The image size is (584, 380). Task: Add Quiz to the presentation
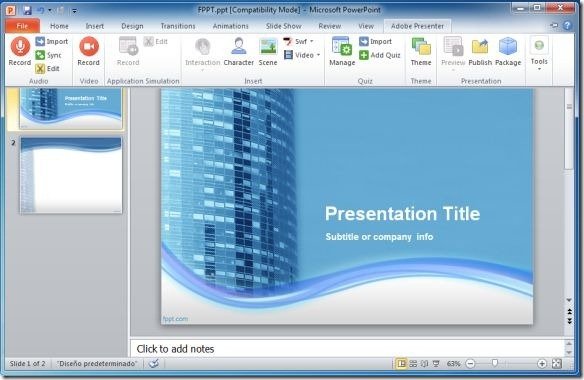[x=380, y=55]
